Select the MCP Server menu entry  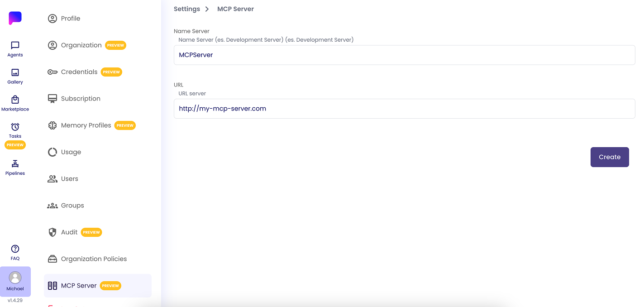coord(98,286)
